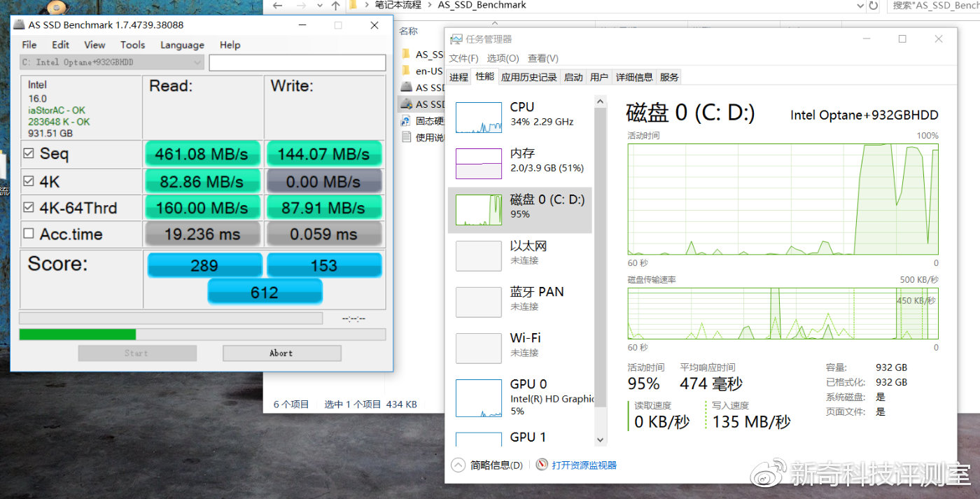Go forward in File Explorer
Screen dimensions: 980x499
(x=301, y=6)
